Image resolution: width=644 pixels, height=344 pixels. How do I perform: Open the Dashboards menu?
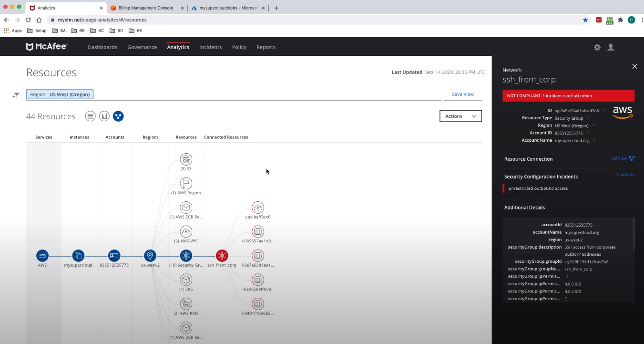(102, 47)
